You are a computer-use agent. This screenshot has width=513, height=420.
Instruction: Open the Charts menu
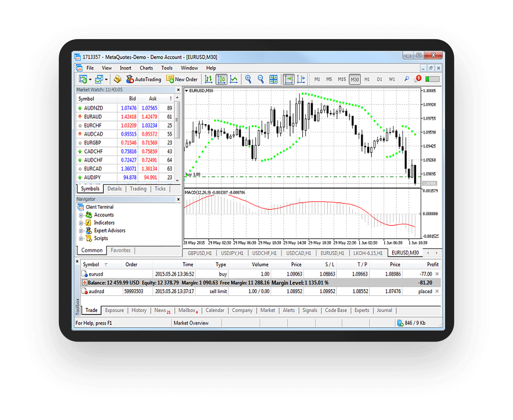pos(146,68)
